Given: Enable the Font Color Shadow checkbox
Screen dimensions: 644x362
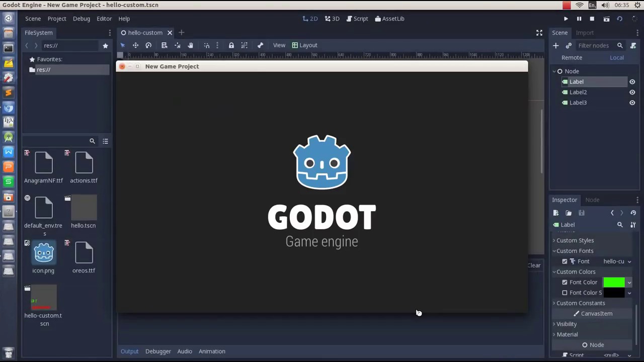Looking at the screenshot, I should point(565,293).
